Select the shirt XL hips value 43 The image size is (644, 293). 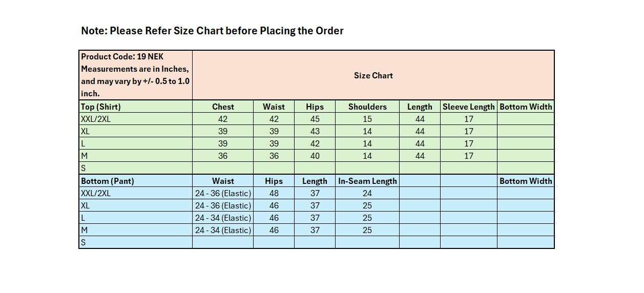[315, 131]
